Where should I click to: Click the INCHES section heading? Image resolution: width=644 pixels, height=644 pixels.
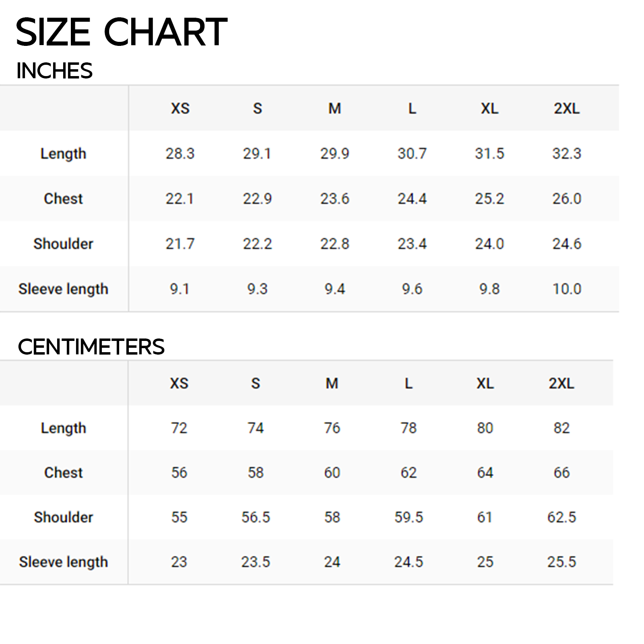point(54,71)
